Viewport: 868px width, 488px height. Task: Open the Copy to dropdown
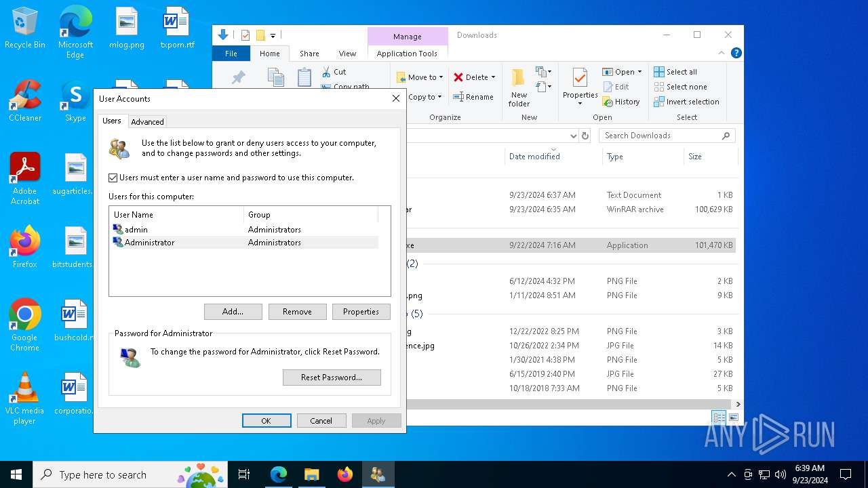[425, 97]
